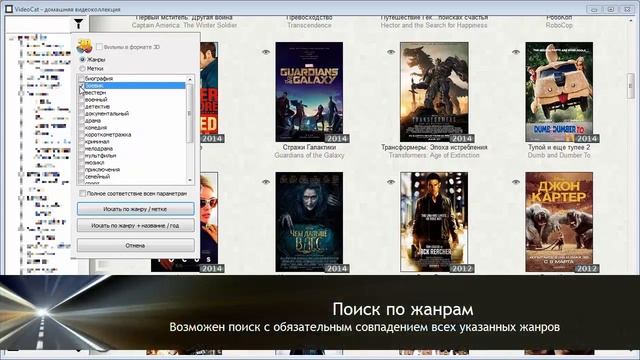Check the 'мелодрама' genre

81,149
